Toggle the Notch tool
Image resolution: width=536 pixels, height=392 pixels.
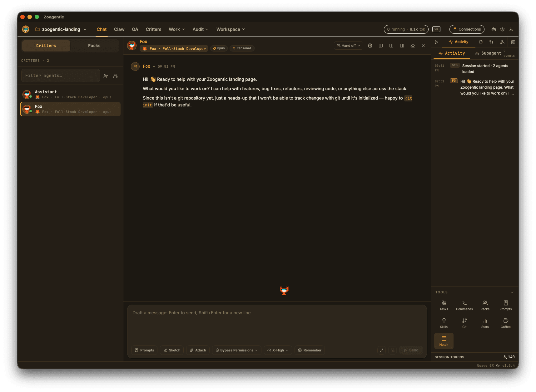tap(444, 341)
